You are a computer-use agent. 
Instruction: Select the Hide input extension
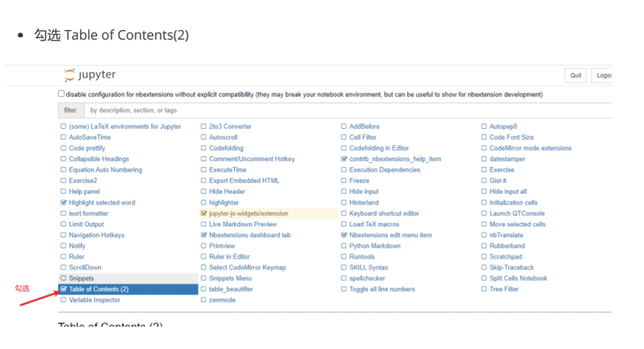[x=364, y=192]
